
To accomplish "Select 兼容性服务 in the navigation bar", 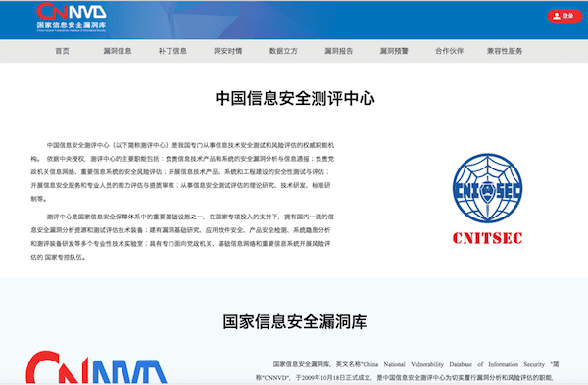I will (x=505, y=51).
